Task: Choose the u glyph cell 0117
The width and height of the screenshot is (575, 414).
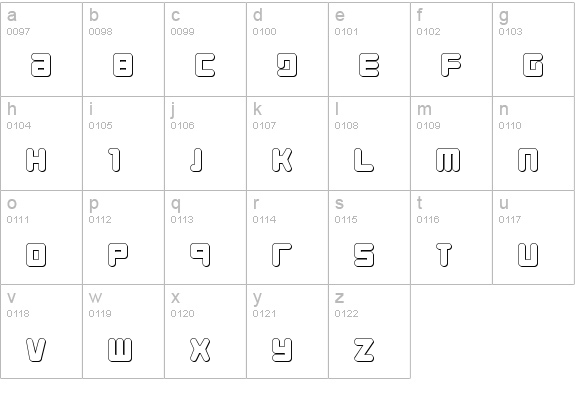Action: click(x=534, y=237)
